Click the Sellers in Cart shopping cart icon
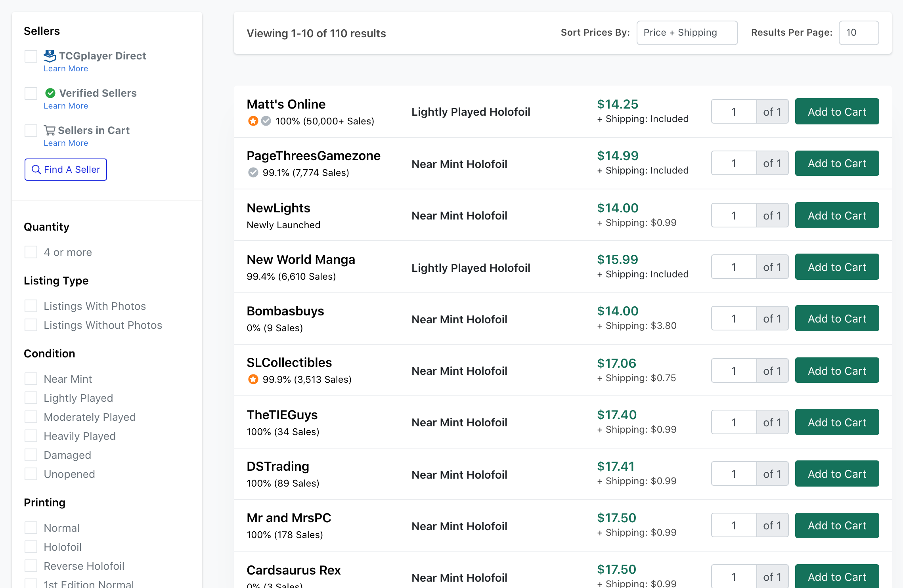903x588 pixels. 50,130
